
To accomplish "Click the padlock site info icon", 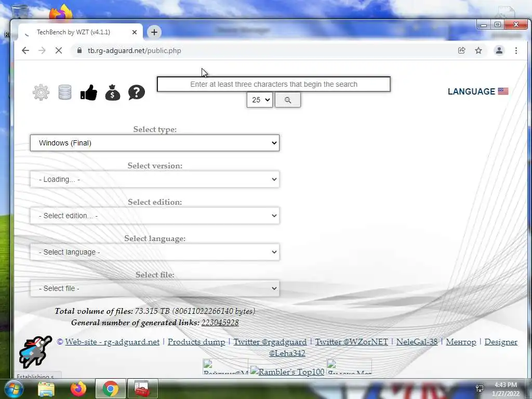I will point(79,50).
